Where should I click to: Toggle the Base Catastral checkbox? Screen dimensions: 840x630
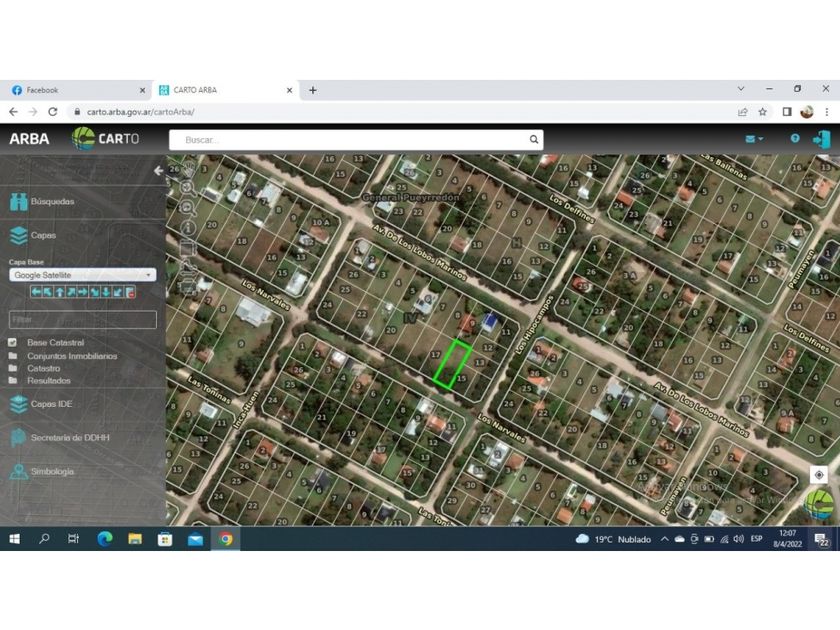pyautogui.click(x=13, y=343)
